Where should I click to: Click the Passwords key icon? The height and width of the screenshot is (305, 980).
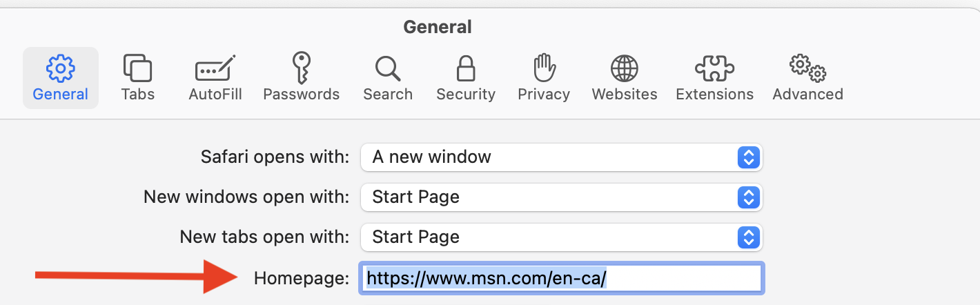(301, 68)
